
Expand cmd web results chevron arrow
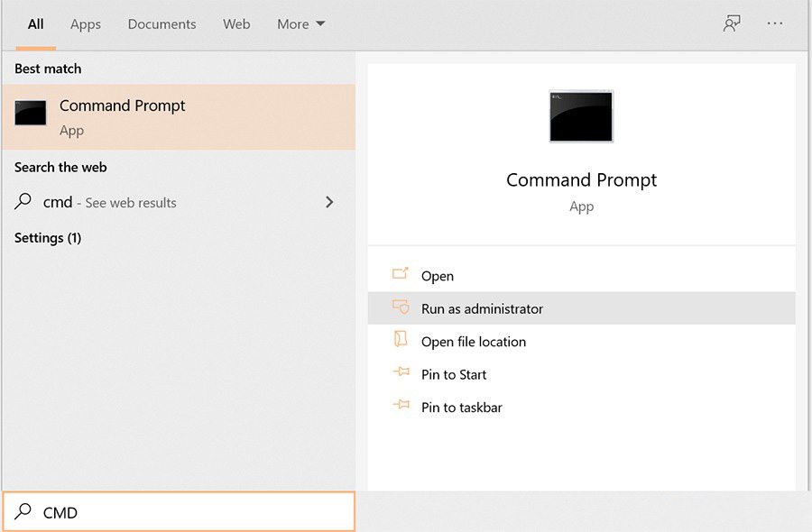[x=329, y=202]
